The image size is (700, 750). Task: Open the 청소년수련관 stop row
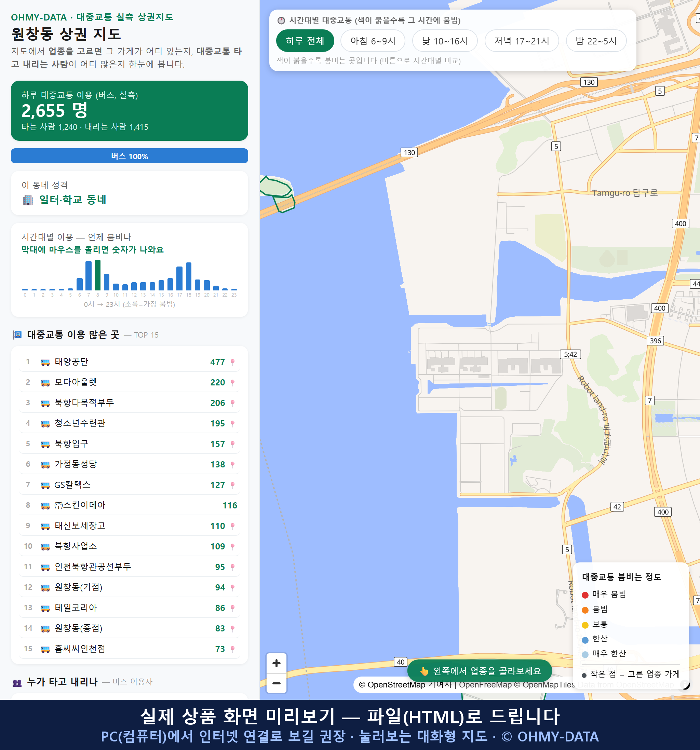pos(130,423)
